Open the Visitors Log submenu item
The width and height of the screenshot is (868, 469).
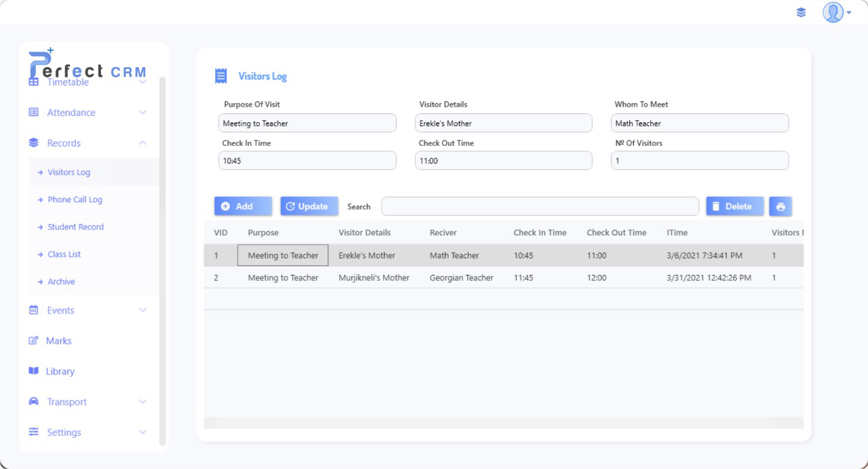tap(94, 172)
